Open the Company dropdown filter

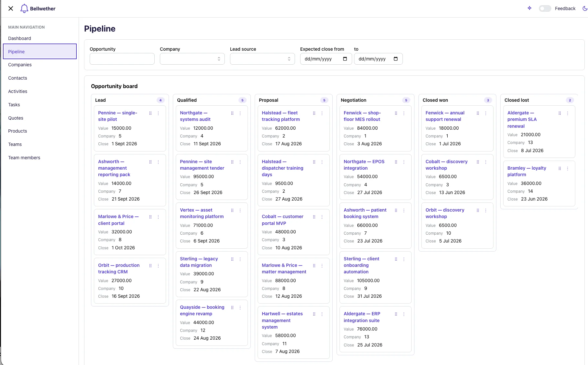192,59
